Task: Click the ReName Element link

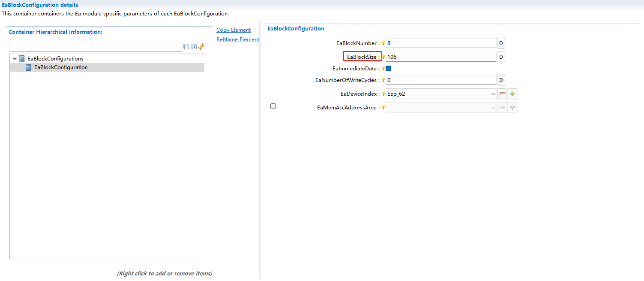Action: (x=237, y=39)
